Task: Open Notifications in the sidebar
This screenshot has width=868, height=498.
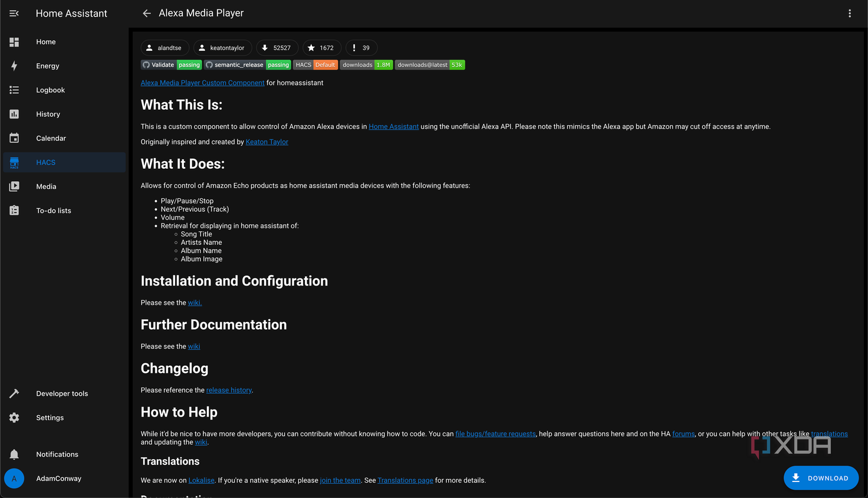Action: (x=64, y=454)
